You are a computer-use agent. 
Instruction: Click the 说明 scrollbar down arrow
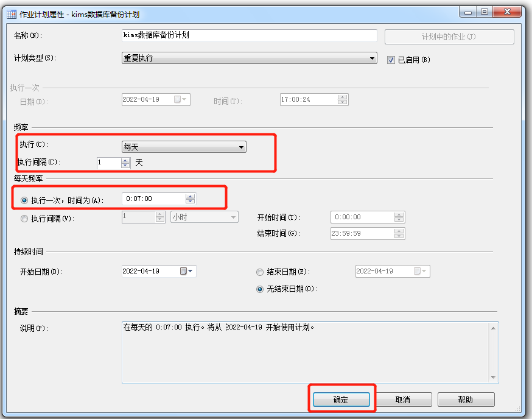point(493,378)
